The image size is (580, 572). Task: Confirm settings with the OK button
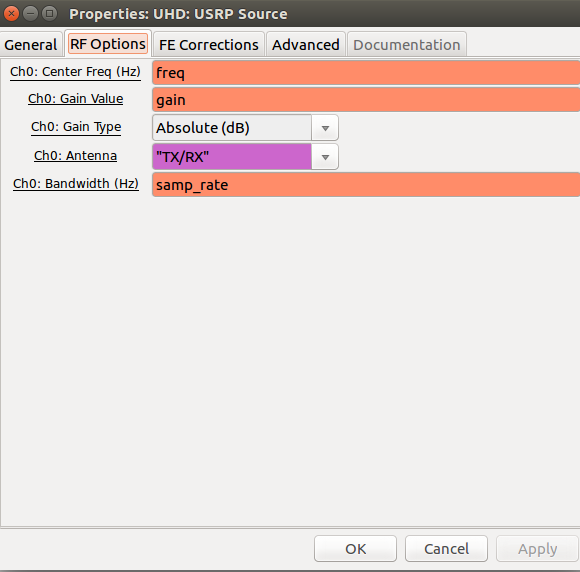(x=355, y=549)
